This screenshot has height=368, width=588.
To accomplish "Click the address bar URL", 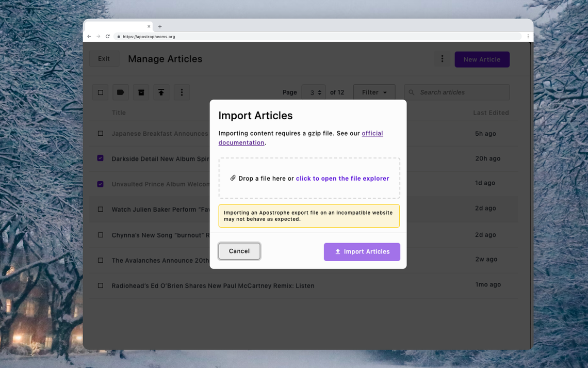I will click(149, 37).
